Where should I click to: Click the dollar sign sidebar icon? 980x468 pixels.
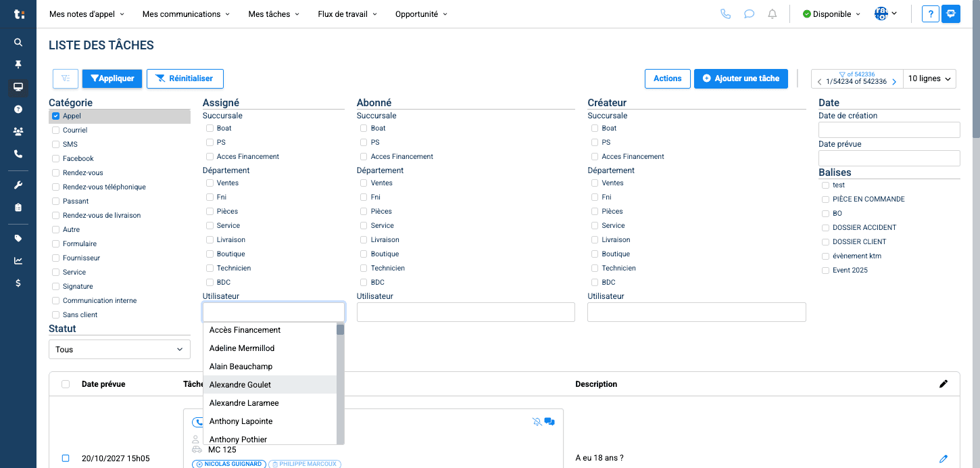(18, 283)
